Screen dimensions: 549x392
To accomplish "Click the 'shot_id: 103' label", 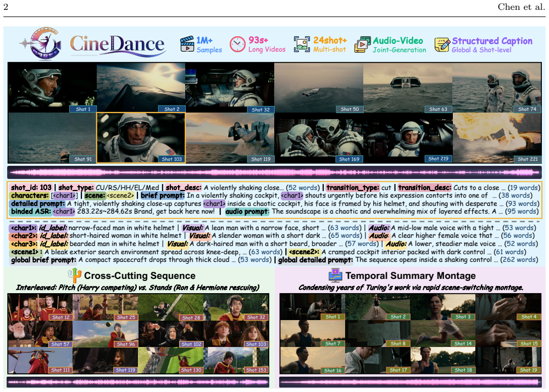I will (x=31, y=187).
